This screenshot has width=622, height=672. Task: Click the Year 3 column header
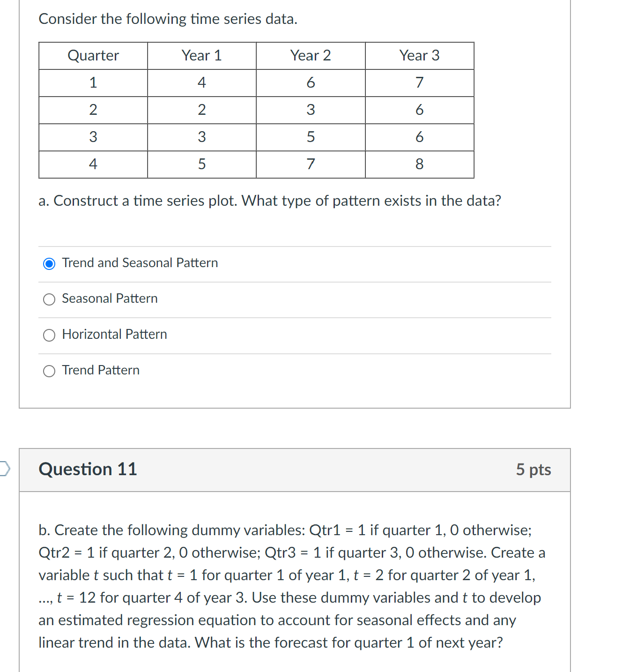click(419, 55)
